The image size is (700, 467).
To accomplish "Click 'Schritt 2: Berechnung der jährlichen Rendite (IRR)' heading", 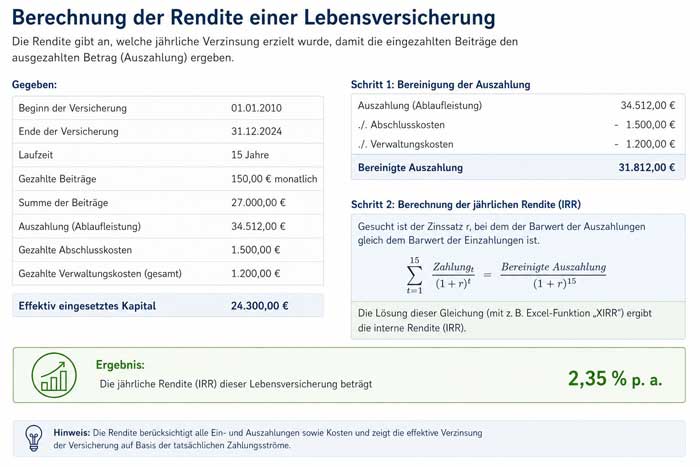I will (x=466, y=204).
